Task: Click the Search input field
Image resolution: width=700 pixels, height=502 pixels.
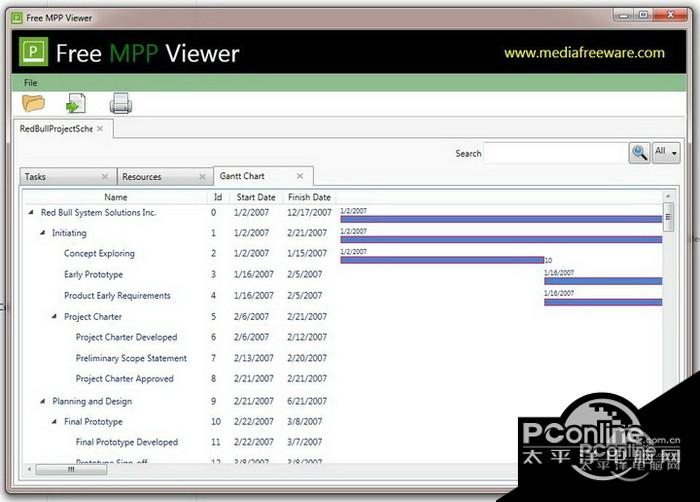Action: (555, 153)
